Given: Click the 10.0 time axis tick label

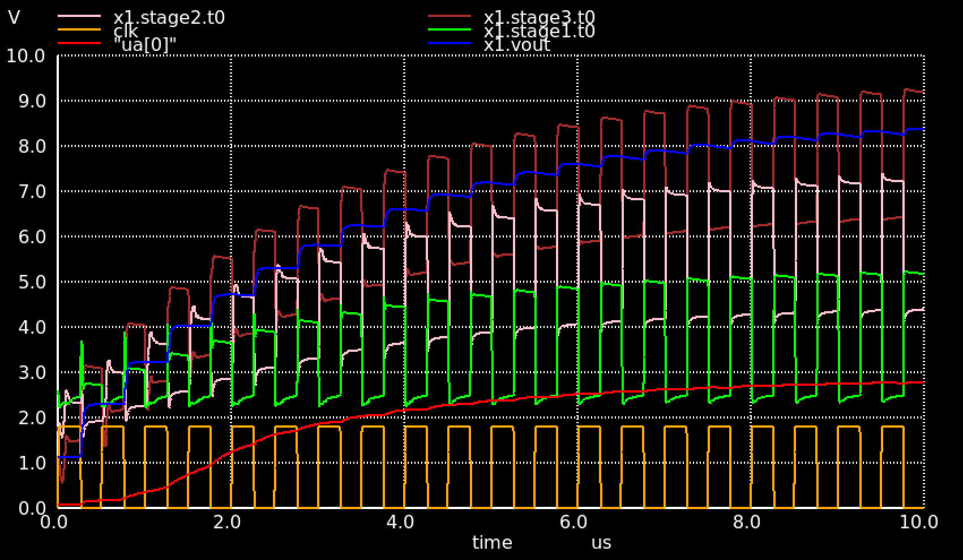Looking at the screenshot, I should tap(919, 522).
